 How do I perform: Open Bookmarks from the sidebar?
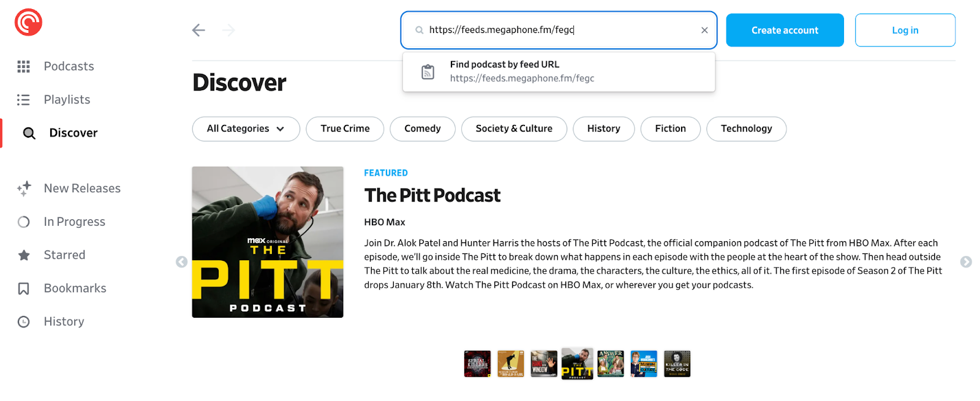pyautogui.click(x=62, y=288)
